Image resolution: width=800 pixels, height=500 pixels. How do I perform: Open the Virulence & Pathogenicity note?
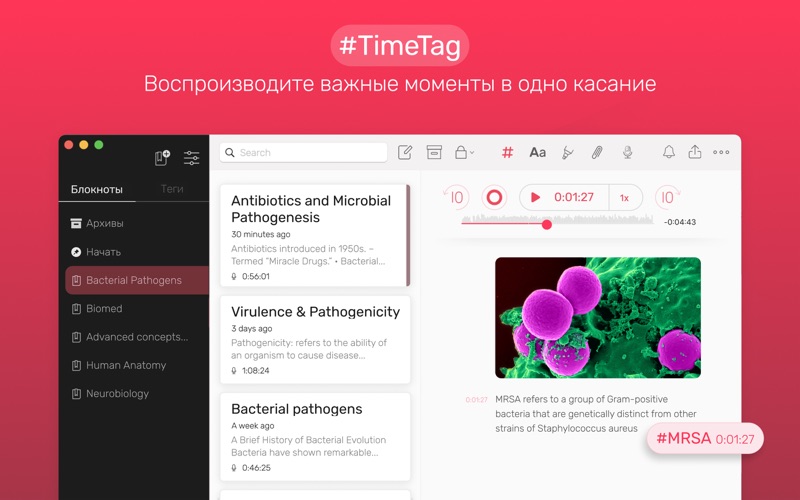(315, 339)
